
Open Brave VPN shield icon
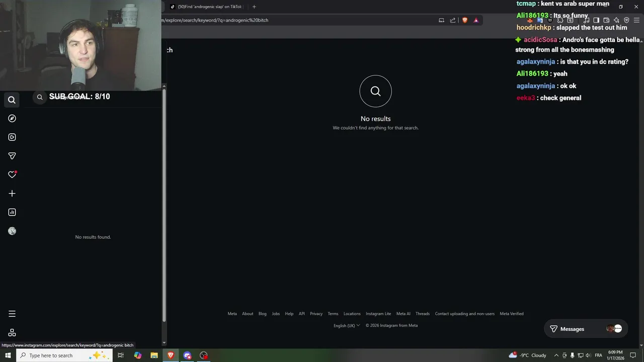pos(626,20)
